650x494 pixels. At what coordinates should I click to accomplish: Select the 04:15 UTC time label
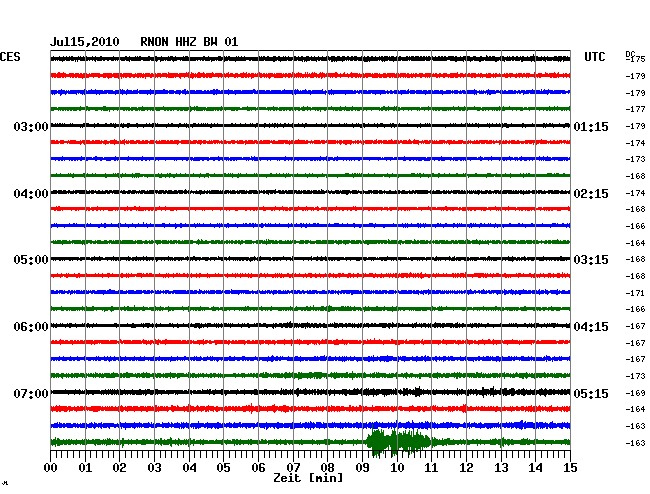point(591,327)
